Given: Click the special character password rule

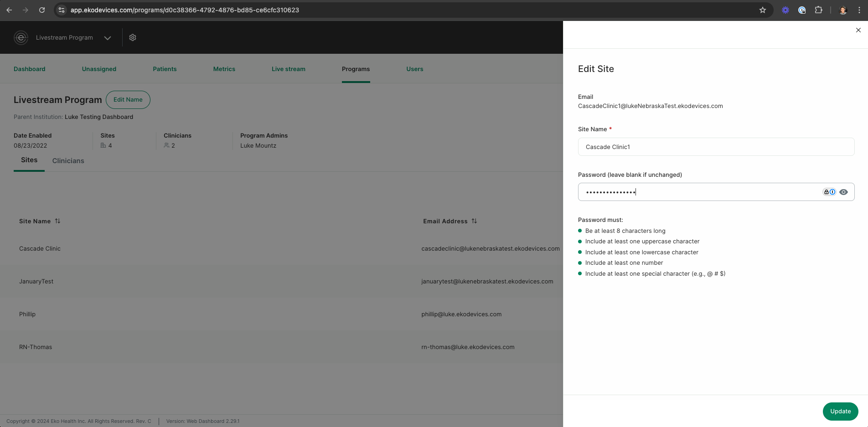Looking at the screenshot, I should pyautogui.click(x=655, y=273).
